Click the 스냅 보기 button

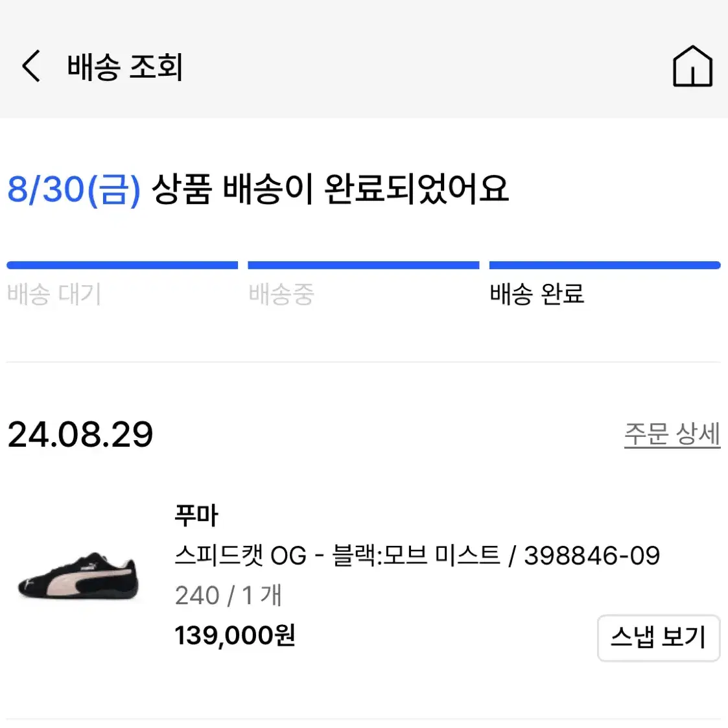(x=659, y=637)
